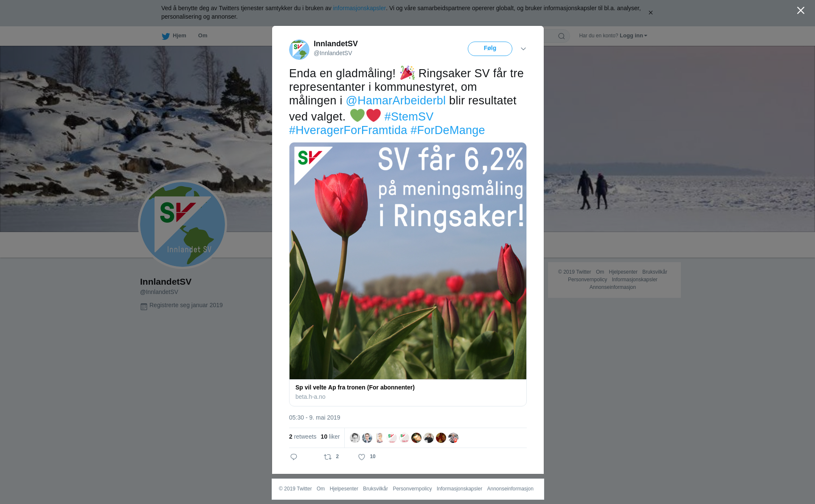
Task: Like the tweet with heart icon
Action: [x=362, y=457]
